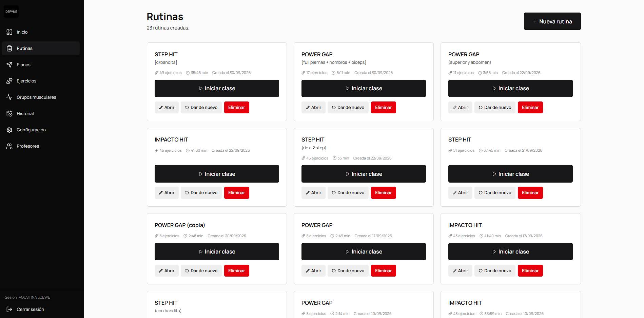Click the Planes paper plane icon
644x318 pixels.
pyautogui.click(x=9, y=64)
